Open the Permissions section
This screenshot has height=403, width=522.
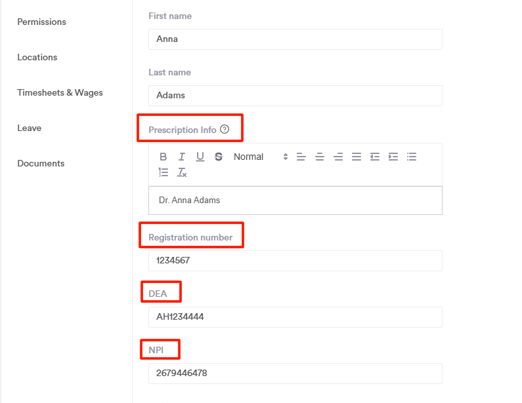pos(42,22)
